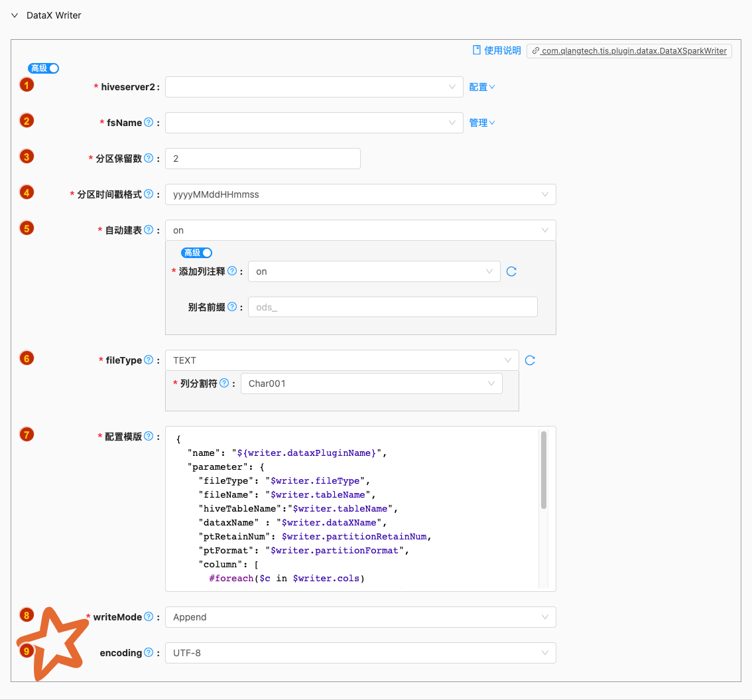This screenshot has height=700, width=752.
Task: Click the 分区保留数 input field
Action: click(263, 159)
